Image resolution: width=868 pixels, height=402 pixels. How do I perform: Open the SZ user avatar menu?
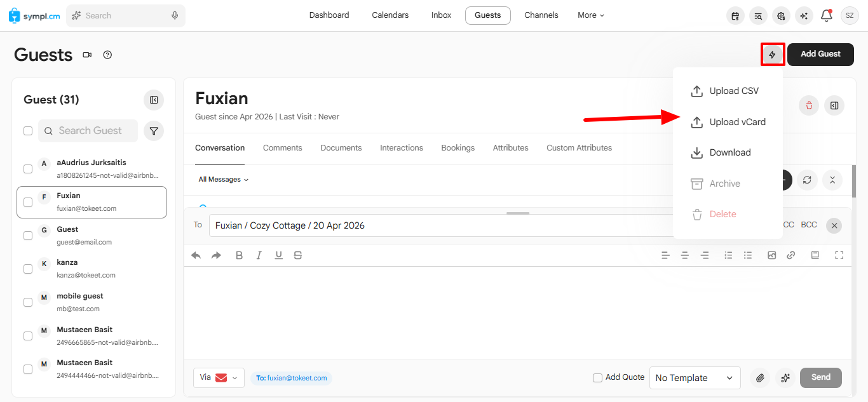850,16
